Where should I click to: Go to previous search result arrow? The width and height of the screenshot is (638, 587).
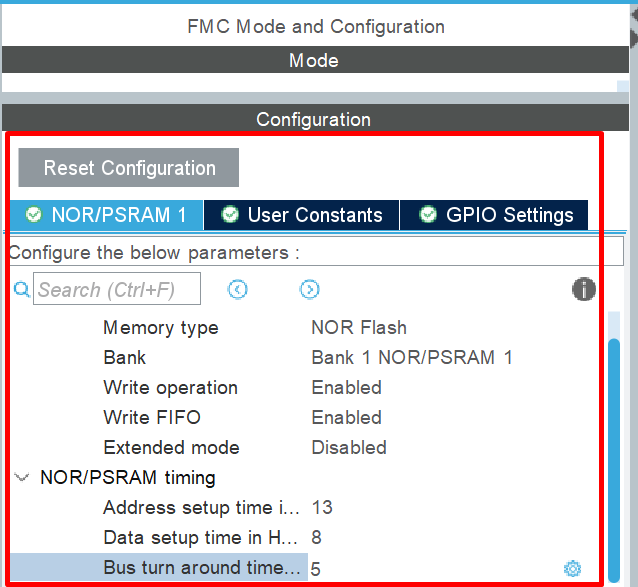pos(238,290)
